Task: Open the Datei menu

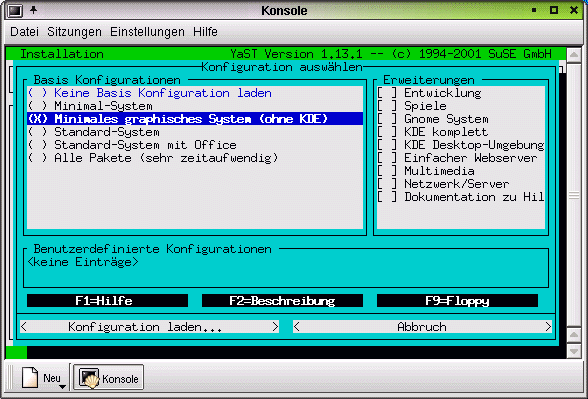Action: point(24,32)
